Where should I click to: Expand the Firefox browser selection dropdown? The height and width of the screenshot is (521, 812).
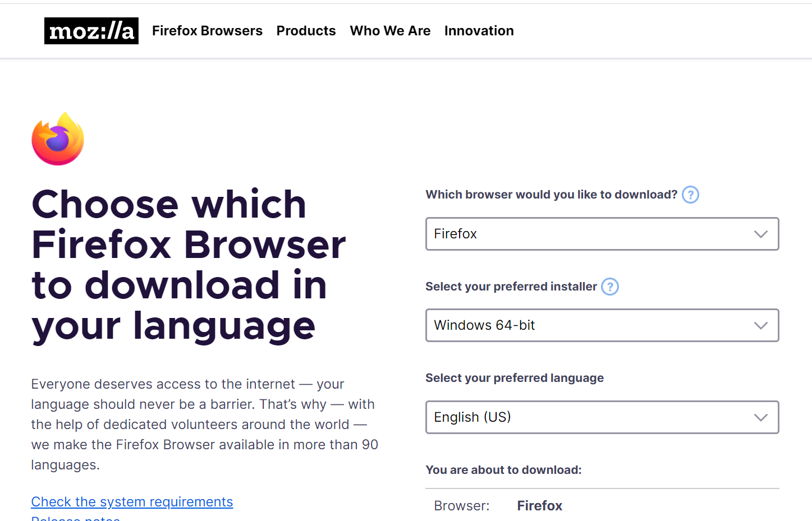tap(602, 234)
